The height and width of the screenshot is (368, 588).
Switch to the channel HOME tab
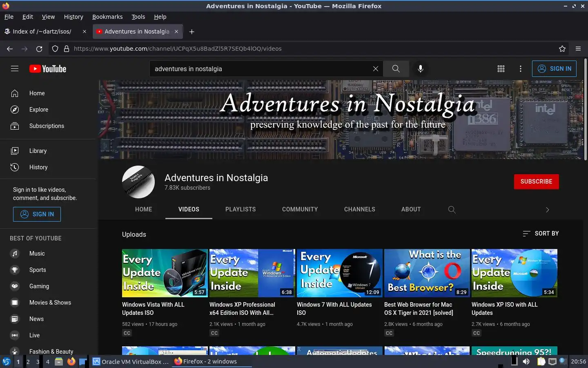coord(144,209)
